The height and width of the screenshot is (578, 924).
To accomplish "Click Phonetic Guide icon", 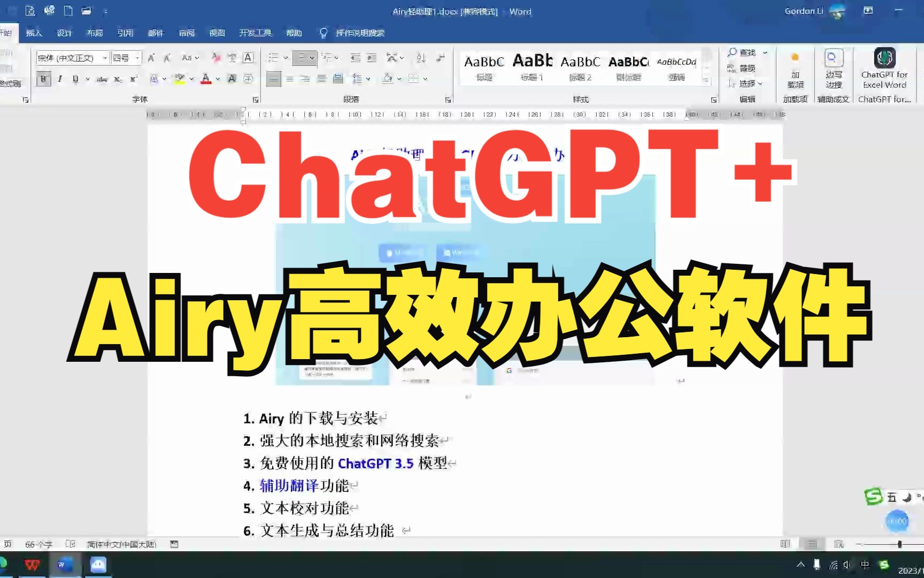I will pos(232,58).
